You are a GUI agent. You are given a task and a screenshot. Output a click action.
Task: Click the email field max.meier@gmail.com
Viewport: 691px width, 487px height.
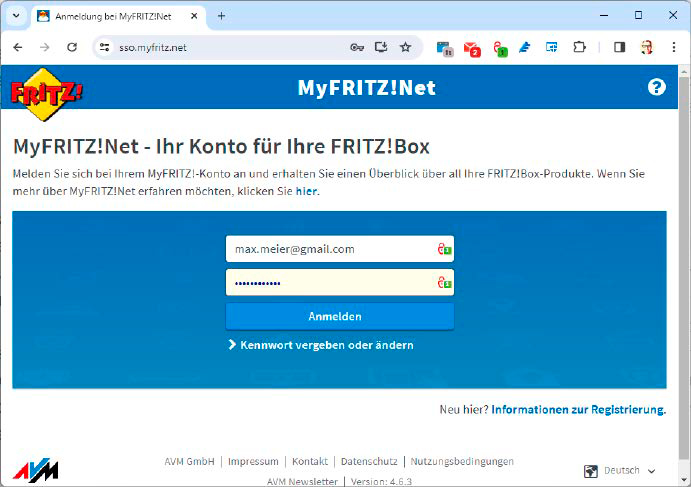(340, 249)
